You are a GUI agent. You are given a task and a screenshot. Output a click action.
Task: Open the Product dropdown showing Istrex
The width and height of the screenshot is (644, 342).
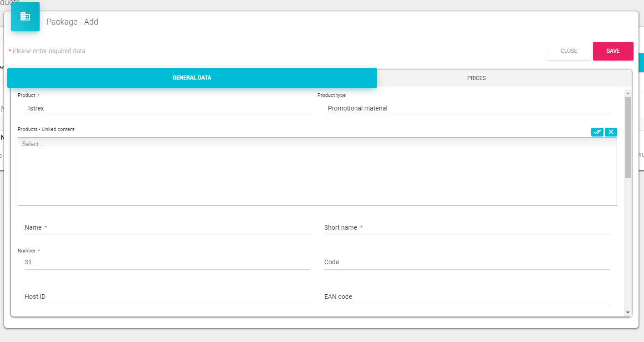[x=167, y=108]
